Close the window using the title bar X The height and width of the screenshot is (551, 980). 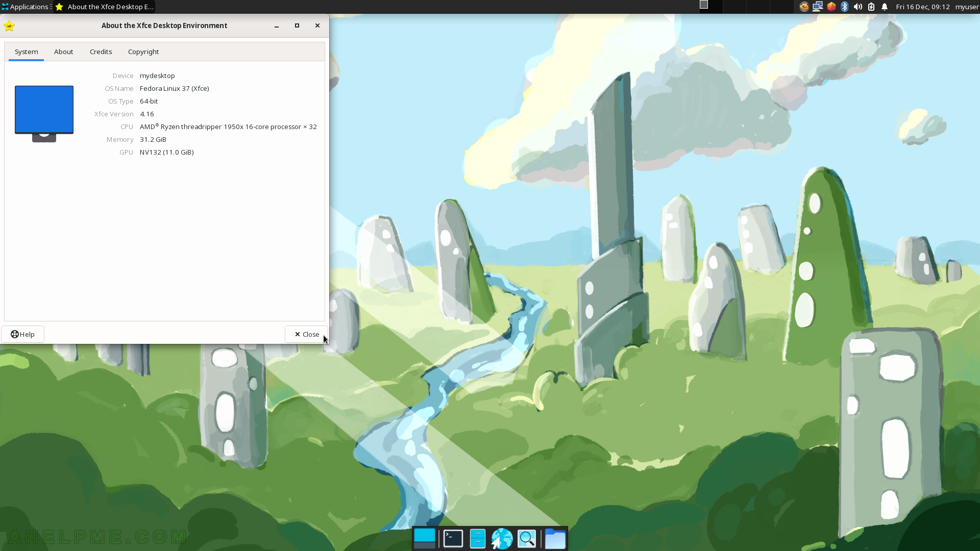[x=317, y=26]
